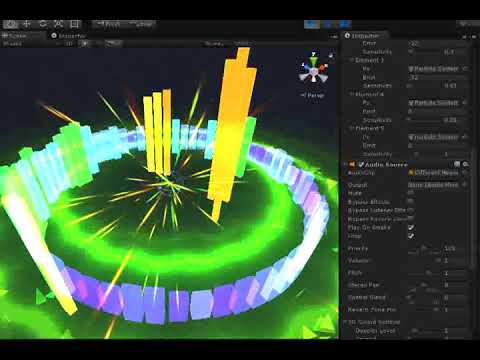Adjust the Pitch slider
This screenshot has height=360, width=480.
click(x=424, y=273)
